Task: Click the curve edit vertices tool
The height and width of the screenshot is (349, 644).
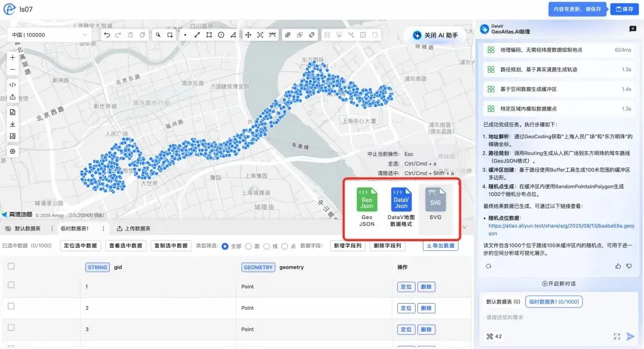Action: click(x=273, y=35)
